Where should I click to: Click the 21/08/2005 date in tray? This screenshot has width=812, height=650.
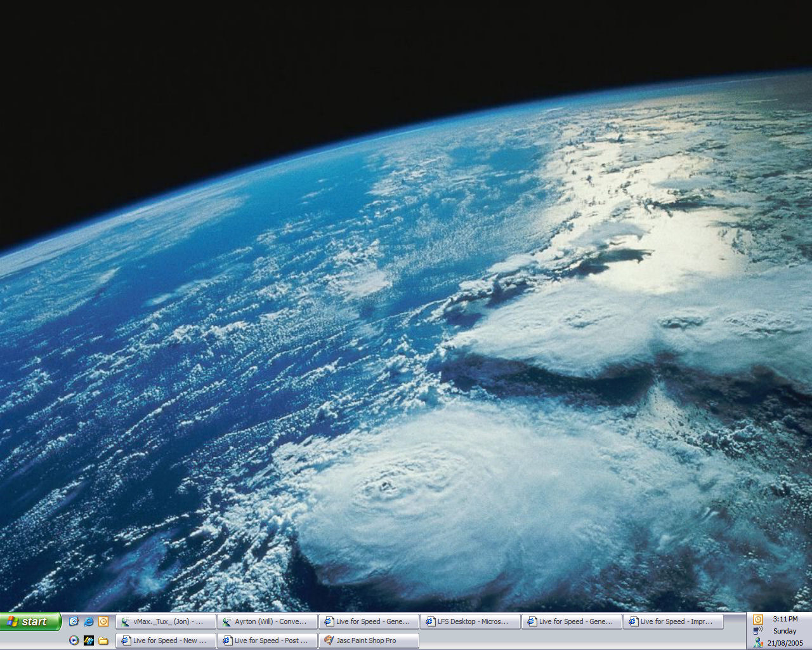pyautogui.click(x=785, y=643)
